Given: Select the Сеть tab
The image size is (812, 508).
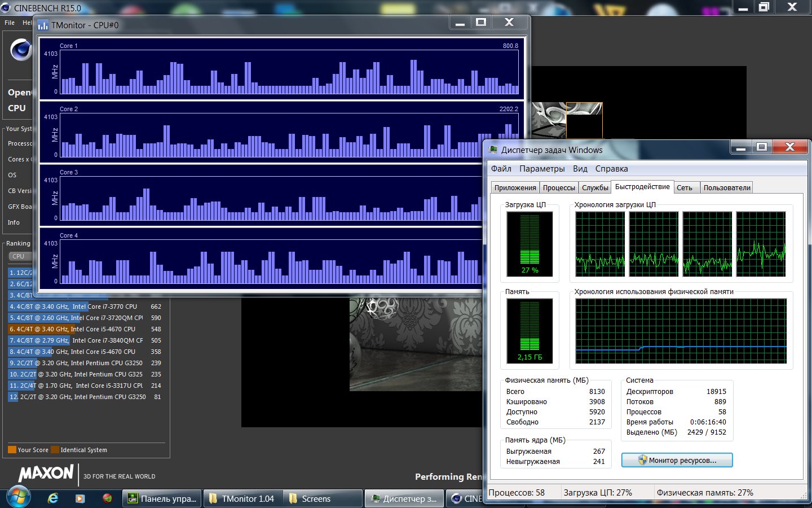Looking at the screenshot, I should point(684,188).
